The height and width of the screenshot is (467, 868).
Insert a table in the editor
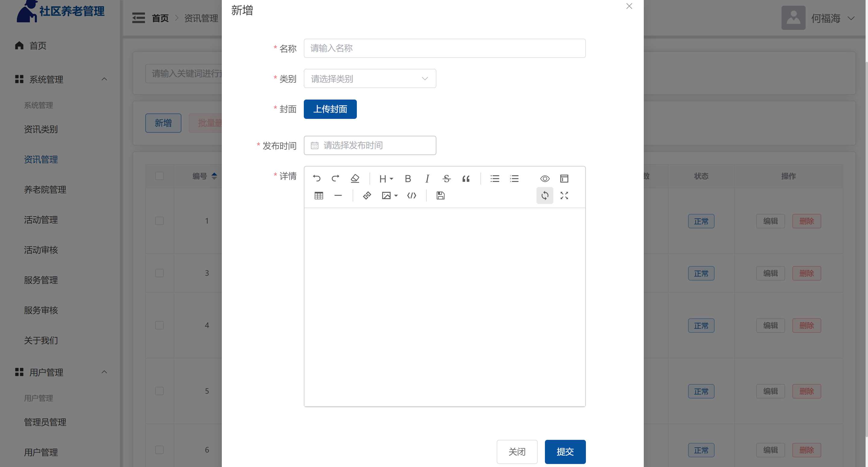coord(319,195)
